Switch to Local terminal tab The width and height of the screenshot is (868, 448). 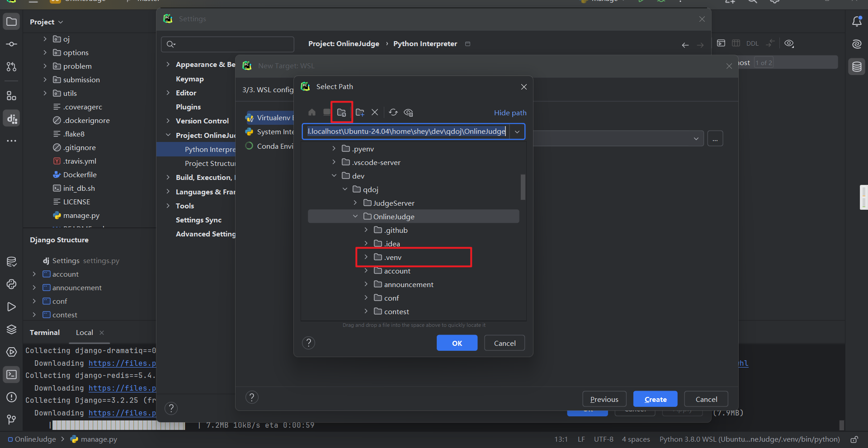[x=85, y=332]
